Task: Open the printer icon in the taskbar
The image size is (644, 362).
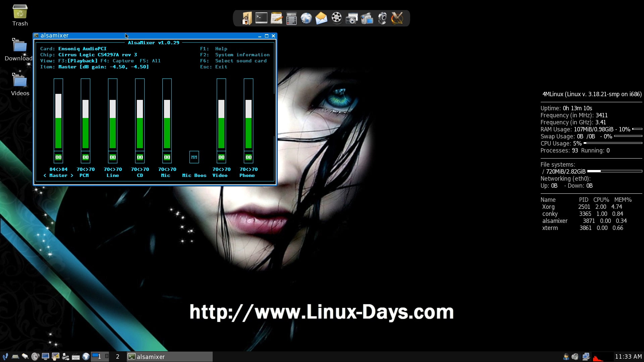Action: pos(65,357)
